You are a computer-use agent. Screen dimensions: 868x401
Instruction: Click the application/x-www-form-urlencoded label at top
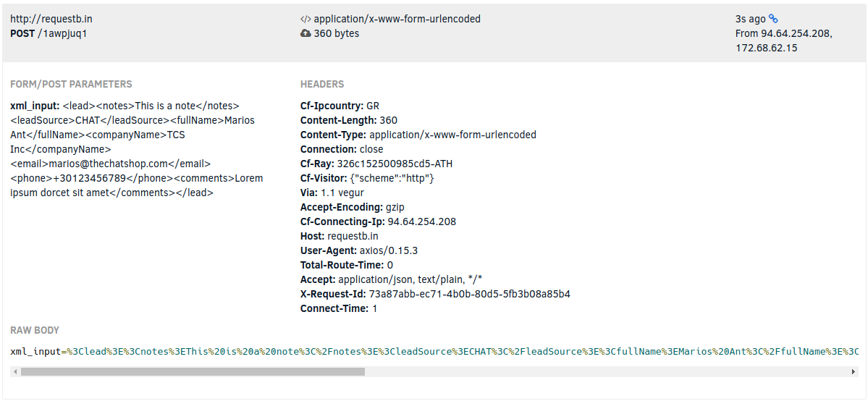[x=397, y=19]
